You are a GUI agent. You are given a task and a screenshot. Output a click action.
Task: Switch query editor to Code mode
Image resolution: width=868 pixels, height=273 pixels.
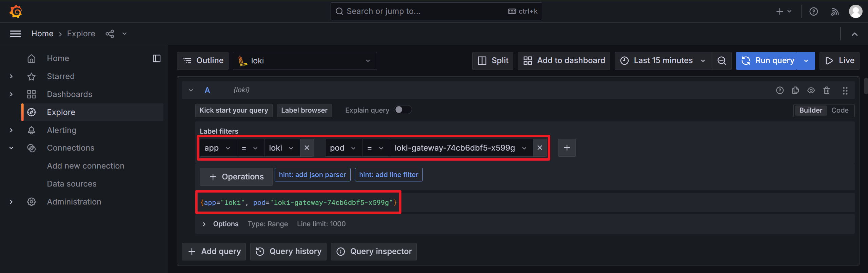click(840, 110)
